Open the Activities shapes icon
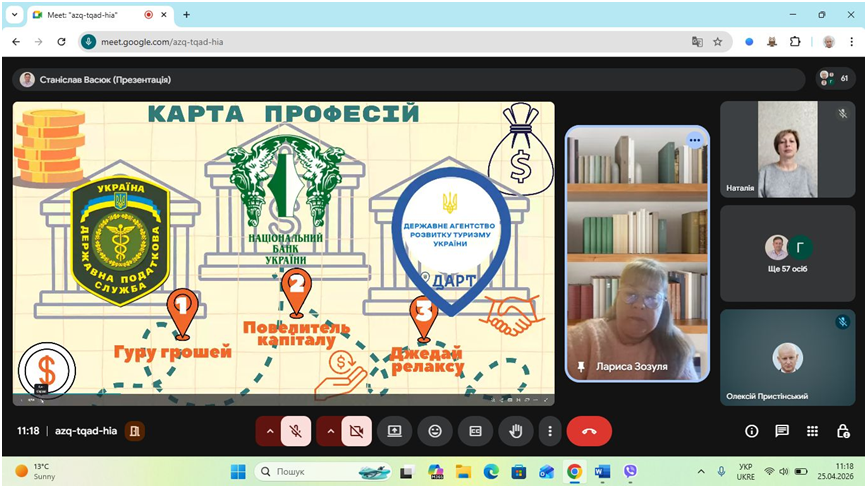867x488 pixels. (813, 431)
